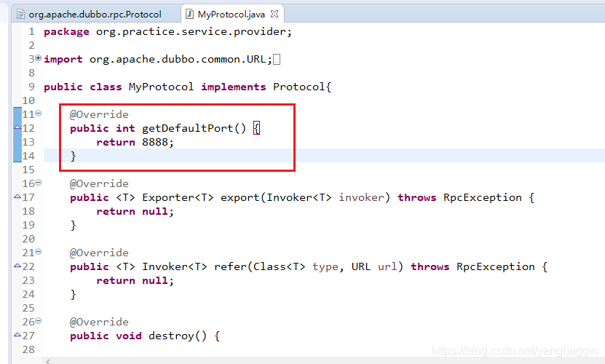Expand the folded imports on line 3
605x364 pixels.
38,58
